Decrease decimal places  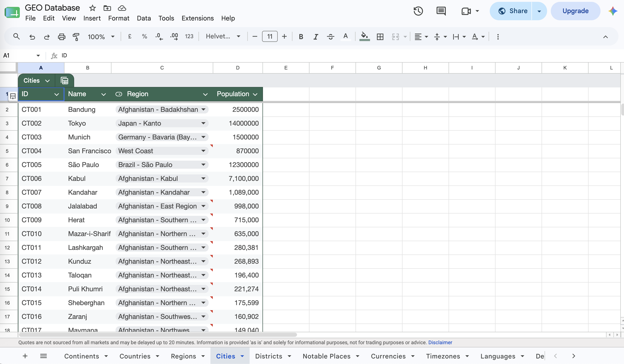[159, 37]
